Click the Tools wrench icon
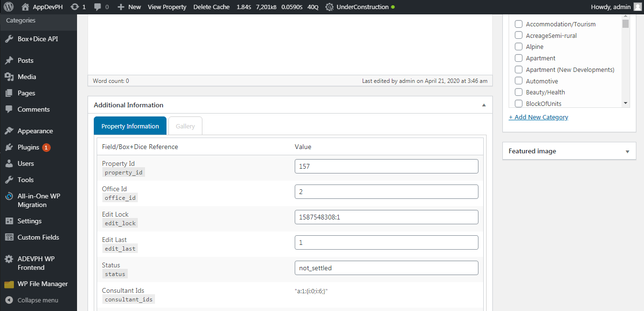The image size is (644, 311). tap(9, 180)
